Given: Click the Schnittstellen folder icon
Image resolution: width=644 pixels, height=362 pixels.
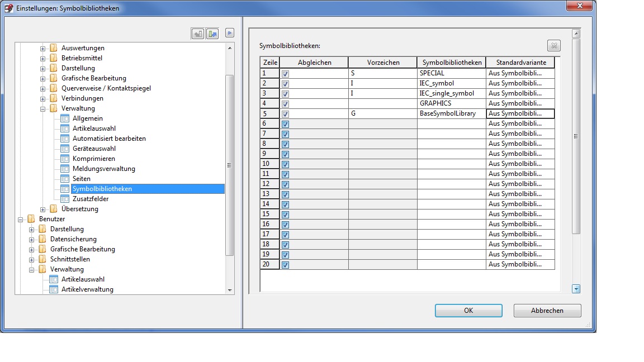Looking at the screenshot, I should [x=42, y=259].
